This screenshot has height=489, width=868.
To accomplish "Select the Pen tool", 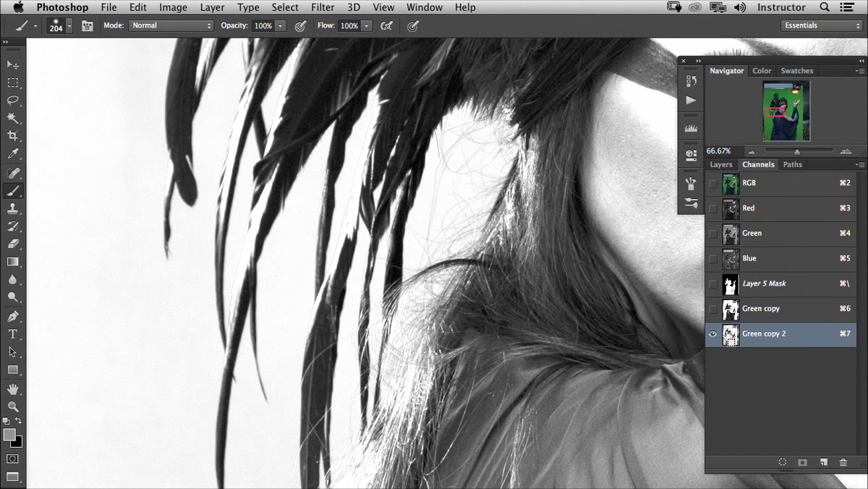I will [13, 317].
